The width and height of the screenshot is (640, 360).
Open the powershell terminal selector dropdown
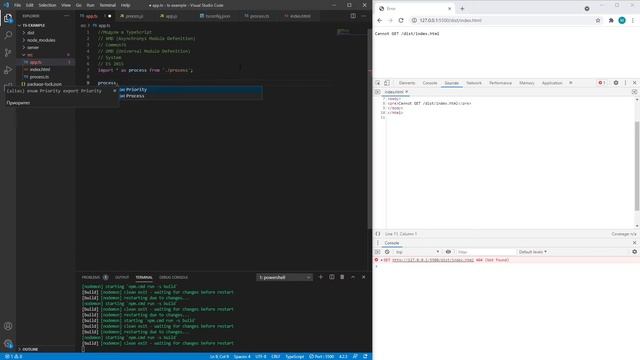pyautogui.click(x=284, y=277)
